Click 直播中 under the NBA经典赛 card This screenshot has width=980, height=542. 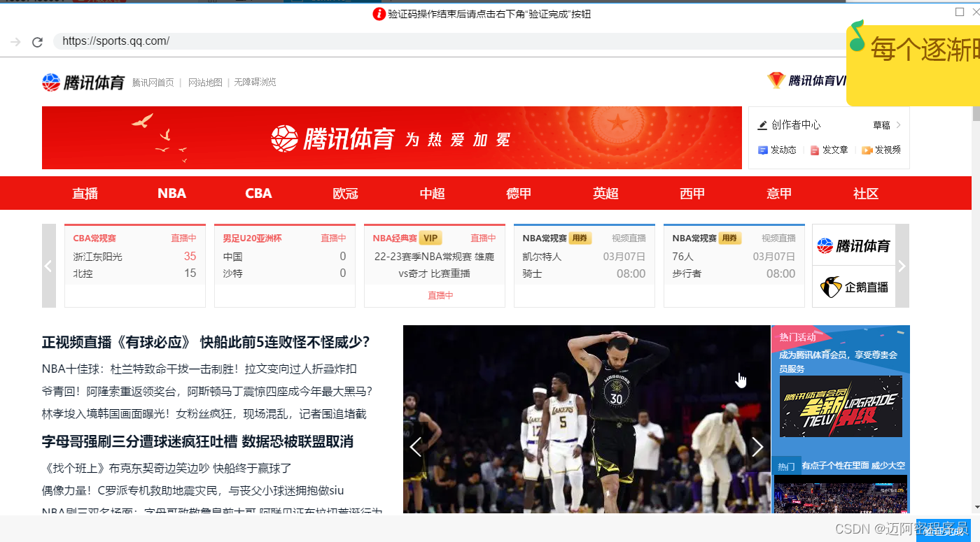click(440, 296)
